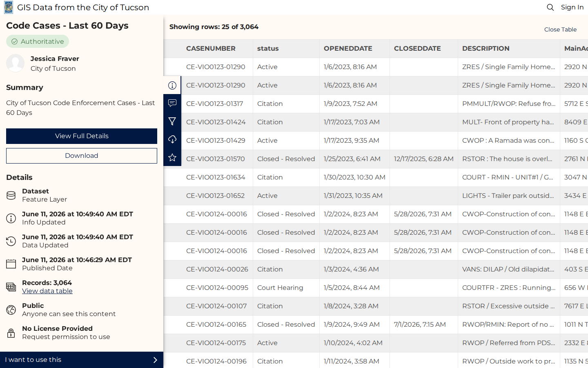
Task: Click the Info Updated circle icon
Action: point(11,218)
